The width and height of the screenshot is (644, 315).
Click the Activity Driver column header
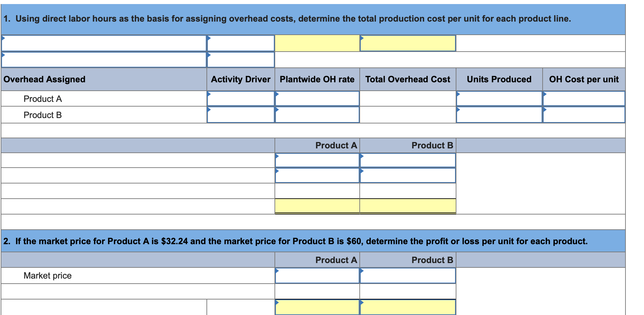(240, 79)
